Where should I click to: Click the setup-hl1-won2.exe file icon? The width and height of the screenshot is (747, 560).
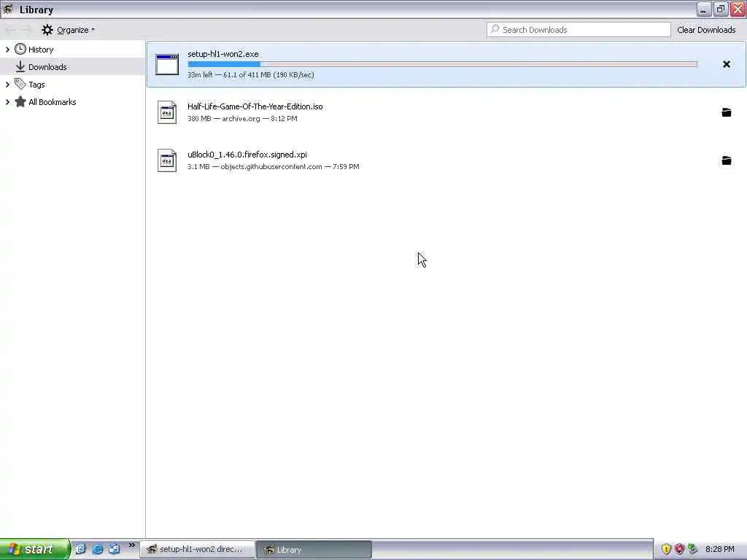point(167,64)
